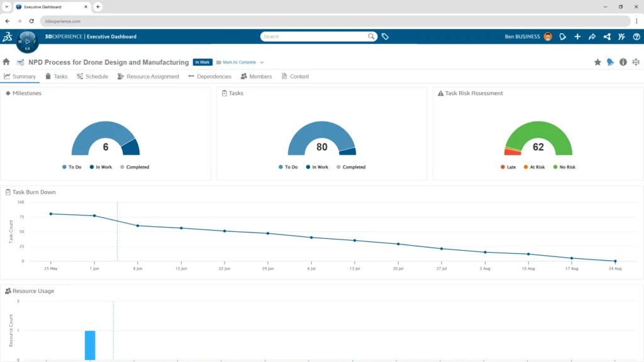Viewport: 644px width, 362px height.
Task: Expand the Mark As Complete dropdown arrow
Action: (x=262, y=62)
